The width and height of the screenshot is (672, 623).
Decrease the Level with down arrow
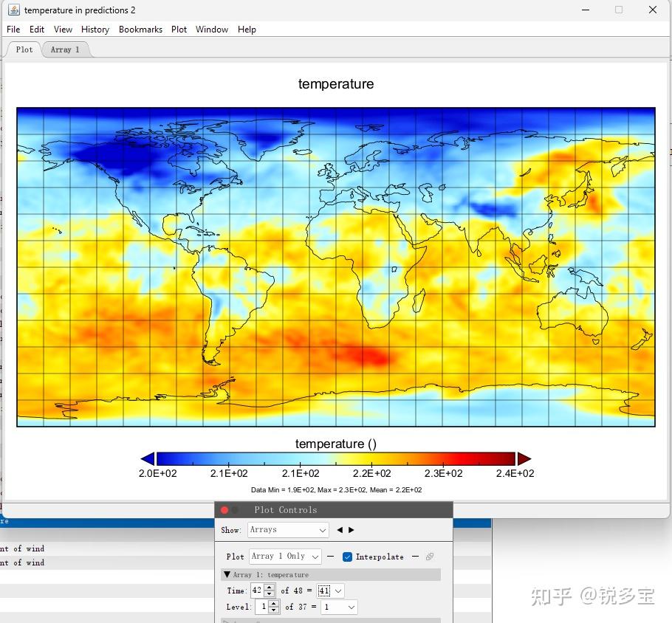coord(274,610)
